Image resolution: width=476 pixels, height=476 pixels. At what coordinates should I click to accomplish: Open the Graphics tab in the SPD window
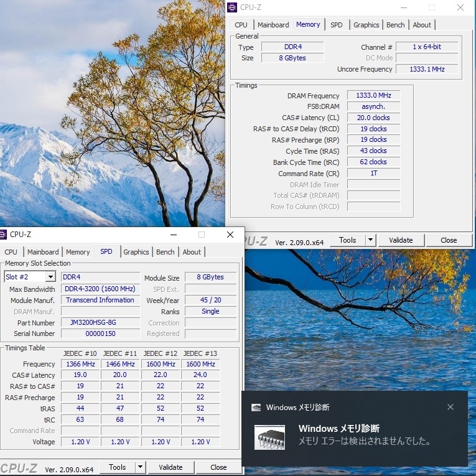tap(136, 252)
